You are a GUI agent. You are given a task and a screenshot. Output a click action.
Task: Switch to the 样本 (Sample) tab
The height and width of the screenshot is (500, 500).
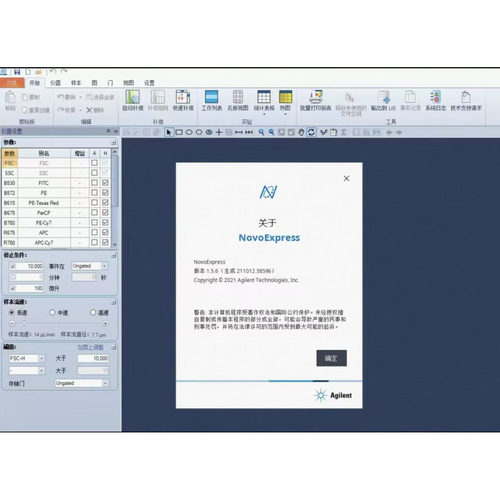click(76, 83)
